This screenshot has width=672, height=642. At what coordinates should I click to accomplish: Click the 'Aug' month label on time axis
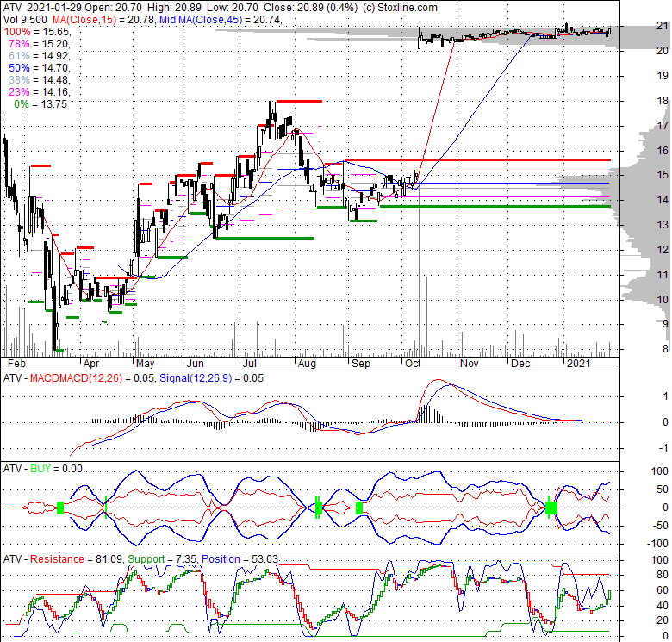[307, 364]
